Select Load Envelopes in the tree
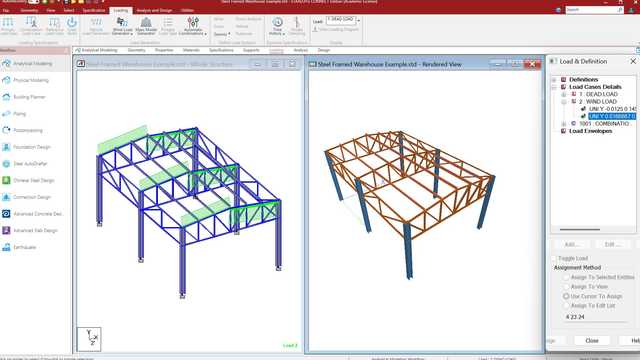The image size is (640, 360). click(x=590, y=131)
